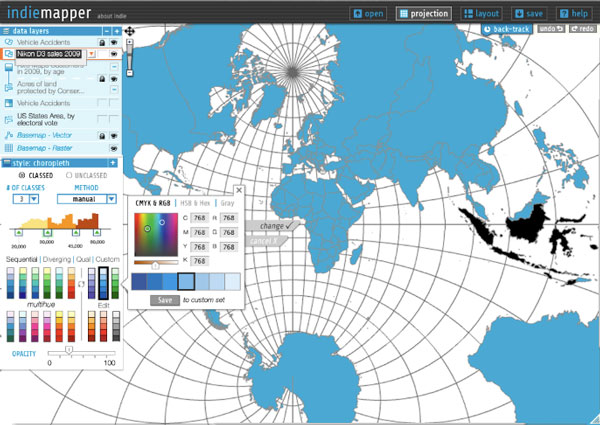Select the CLASSED radio button

pyautogui.click(x=22, y=175)
